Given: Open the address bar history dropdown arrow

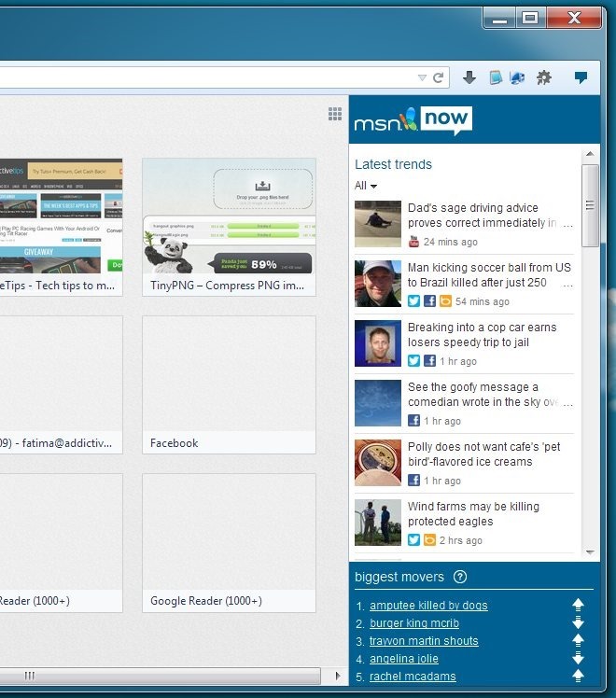Looking at the screenshot, I should click(x=422, y=77).
